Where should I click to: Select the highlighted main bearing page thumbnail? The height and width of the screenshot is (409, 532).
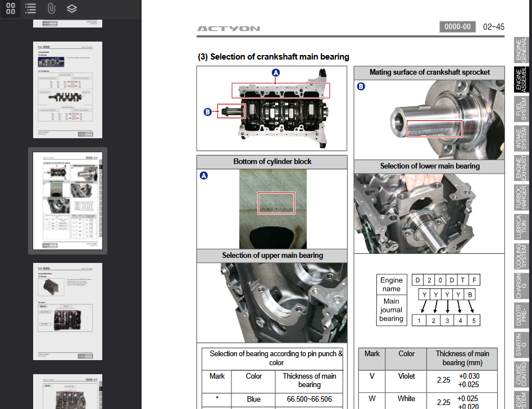click(x=67, y=201)
